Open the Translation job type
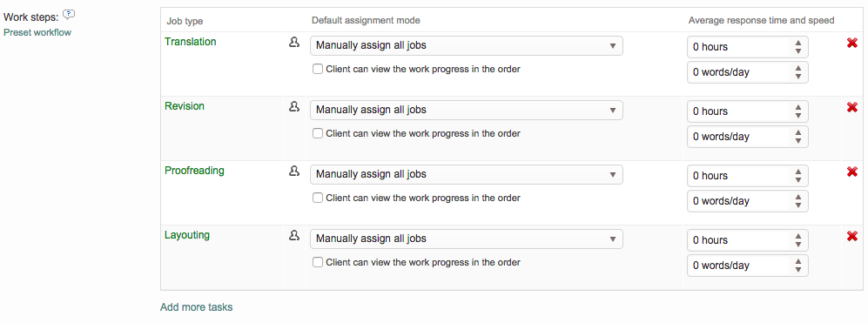The width and height of the screenshot is (868, 323). [191, 42]
